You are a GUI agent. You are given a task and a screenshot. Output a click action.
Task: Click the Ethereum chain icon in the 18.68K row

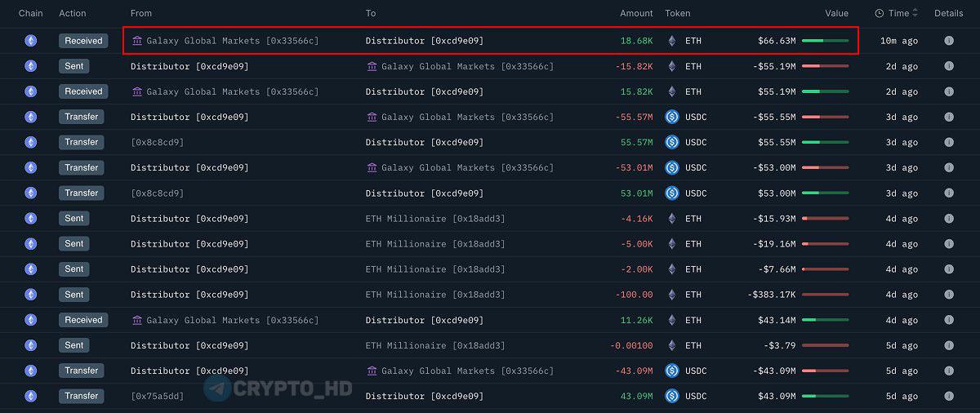[31, 41]
